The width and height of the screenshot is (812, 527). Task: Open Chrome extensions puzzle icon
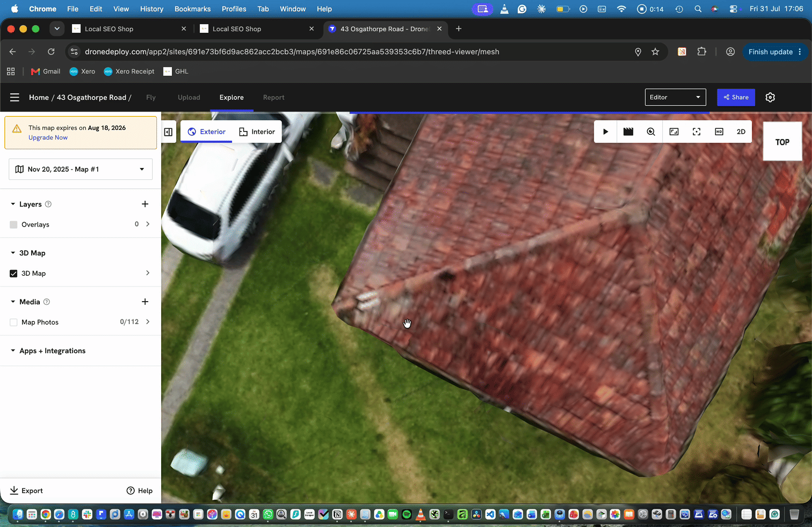pos(701,52)
